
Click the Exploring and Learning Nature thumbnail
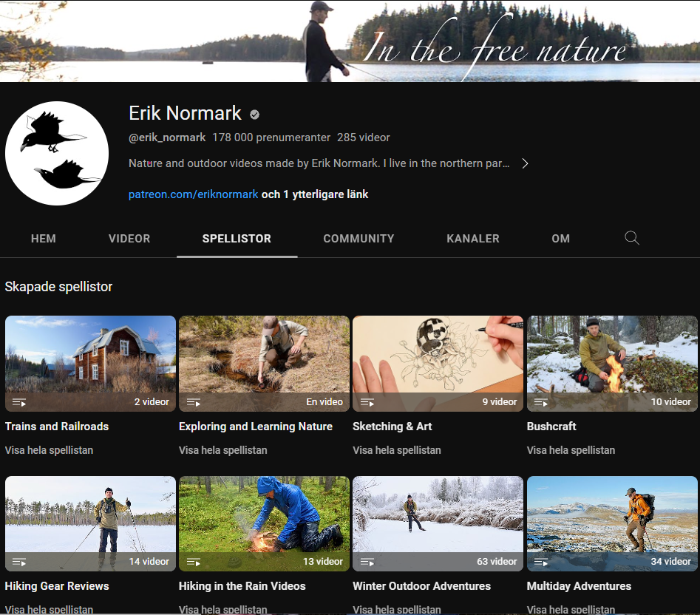click(x=264, y=363)
